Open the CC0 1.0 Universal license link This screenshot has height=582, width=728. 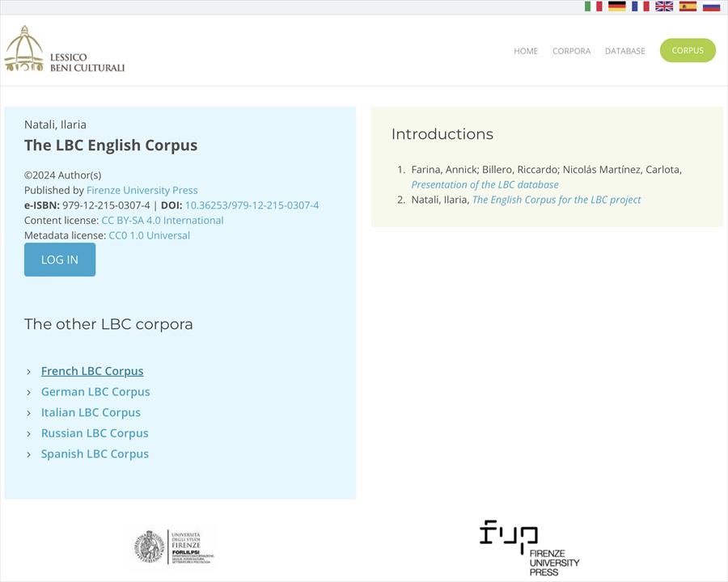pyautogui.click(x=149, y=235)
